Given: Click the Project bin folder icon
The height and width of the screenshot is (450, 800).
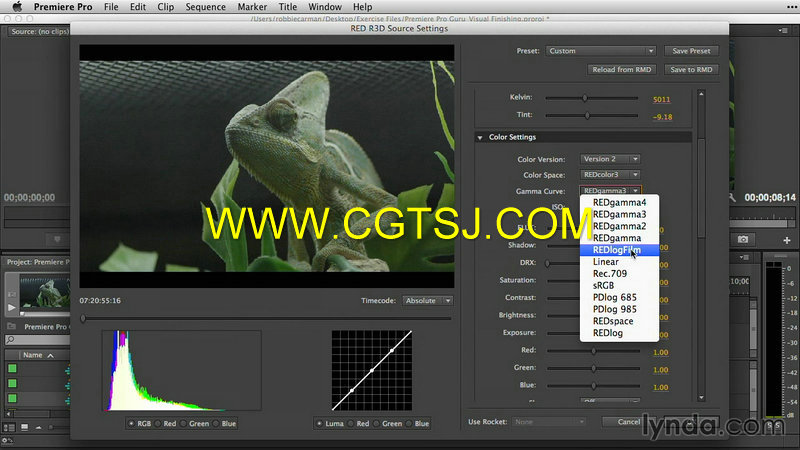Looking at the screenshot, I should pos(11,326).
